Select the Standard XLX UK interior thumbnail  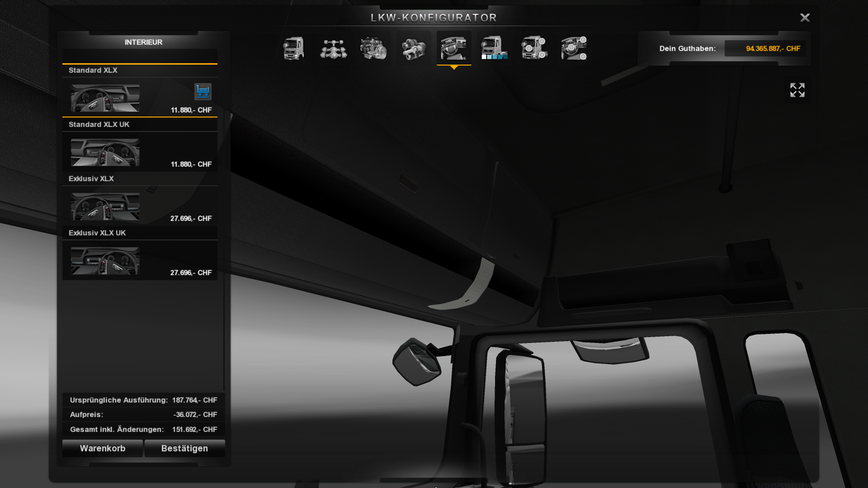tap(105, 152)
